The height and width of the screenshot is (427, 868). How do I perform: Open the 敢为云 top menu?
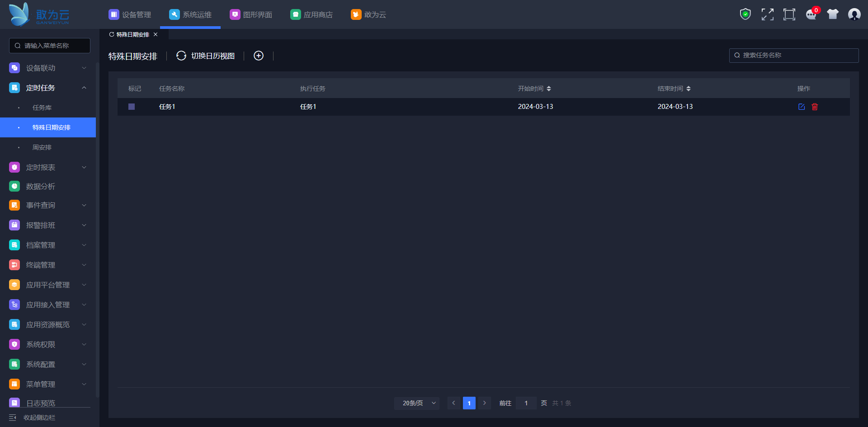click(x=368, y=14)
